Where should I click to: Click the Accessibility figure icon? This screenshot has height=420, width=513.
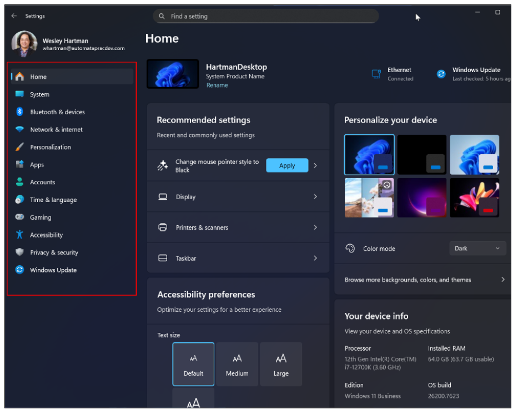pos(19,235)
